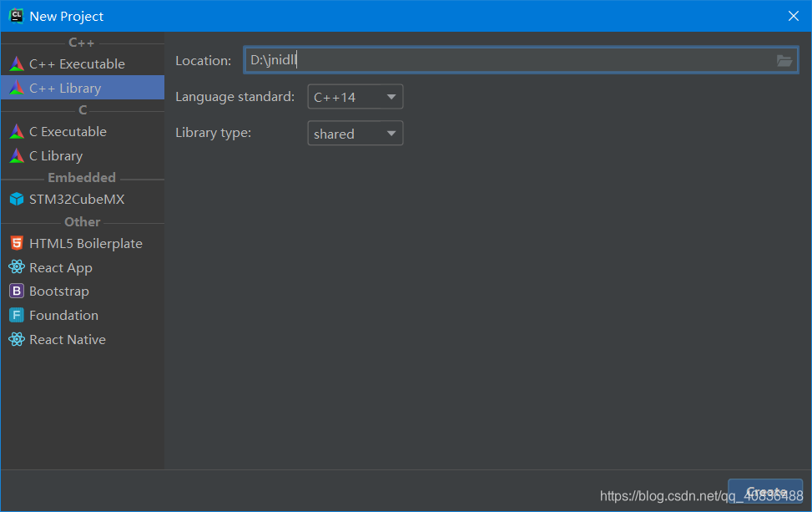
Task: Select the React App template
Action: 83,267
